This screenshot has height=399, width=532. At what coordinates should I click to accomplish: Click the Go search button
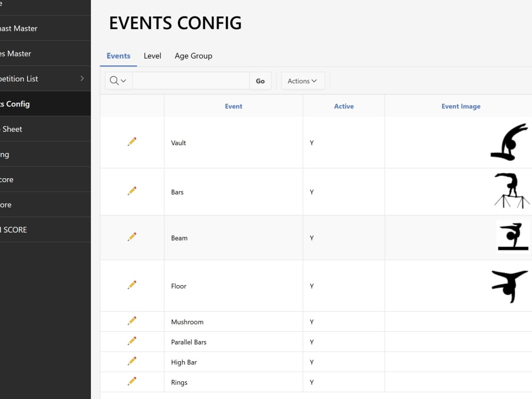click(260, 81)
